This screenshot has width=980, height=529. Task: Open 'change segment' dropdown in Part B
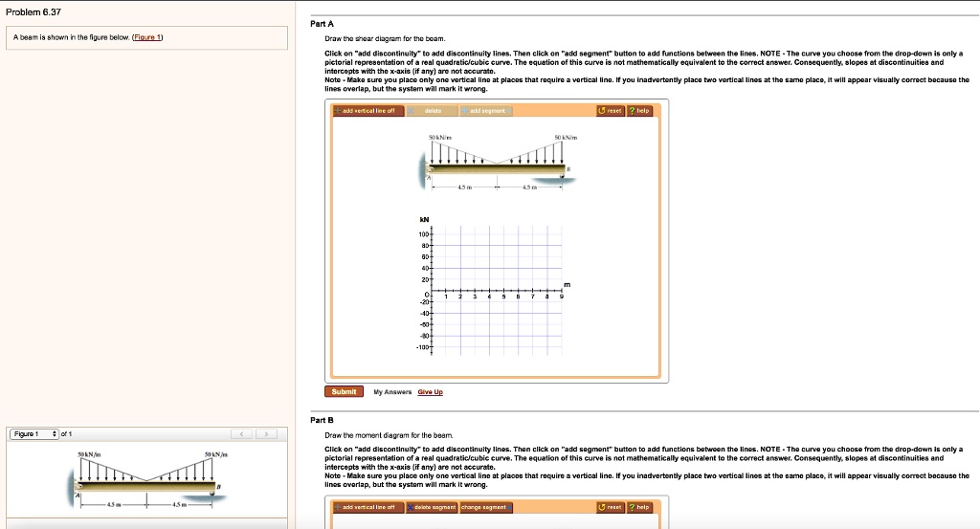(x=486, y=507)
